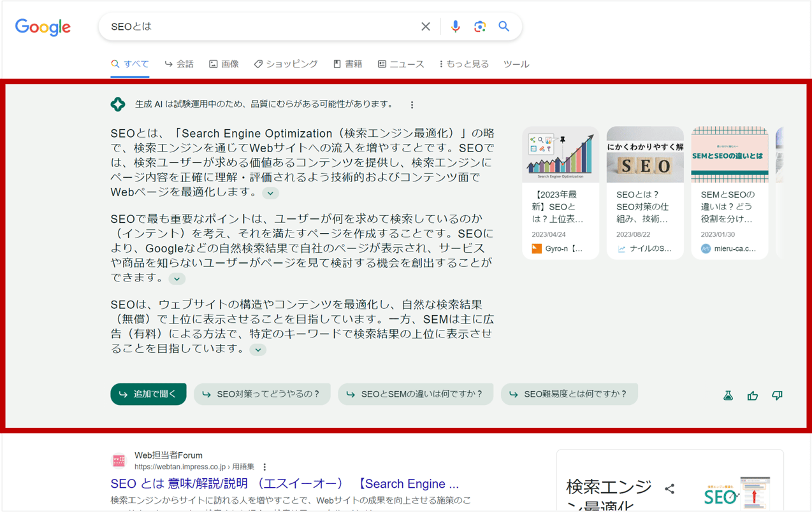The width and height of the screenshot is (812, 512).
Task: Open the もっと見る dropdown
Action: point(463,64)
